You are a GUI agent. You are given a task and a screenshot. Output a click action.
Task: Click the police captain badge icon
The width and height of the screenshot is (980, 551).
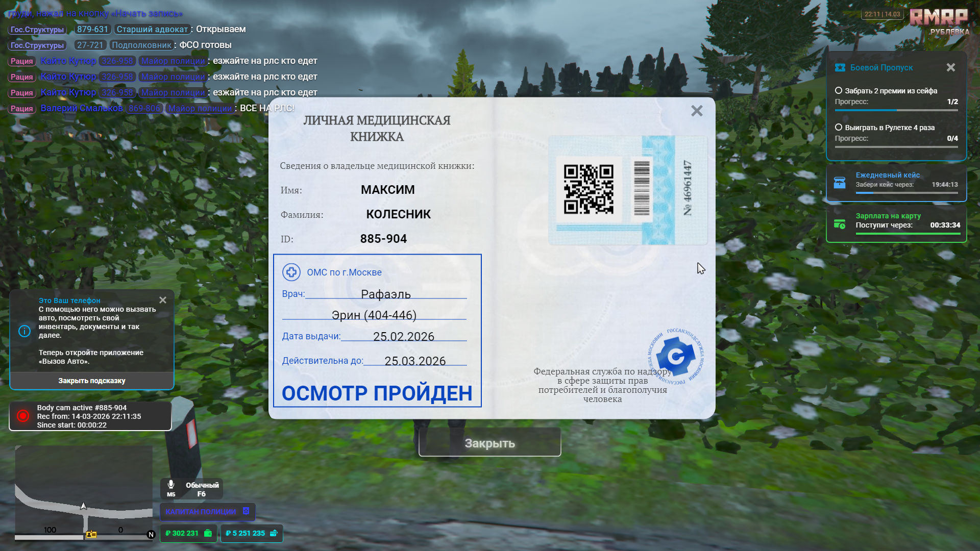(246, 511)
